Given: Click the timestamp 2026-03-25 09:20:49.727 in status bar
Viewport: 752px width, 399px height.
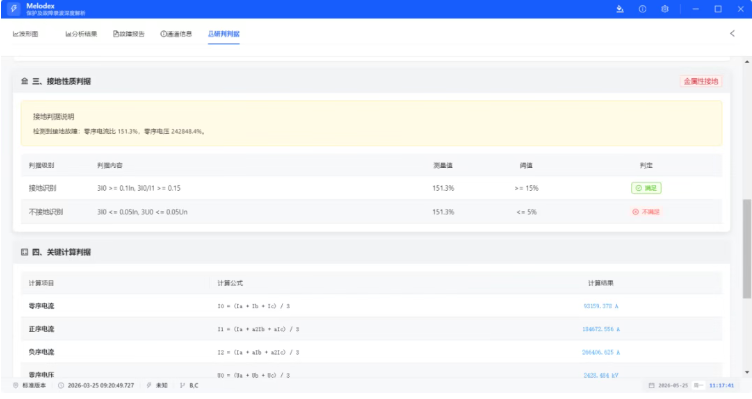Looking at the screenshot, I should click(x=96, y=386).
